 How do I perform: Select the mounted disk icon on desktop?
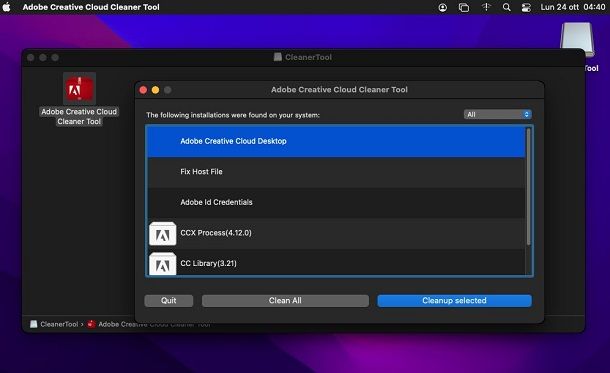point(577,40)
